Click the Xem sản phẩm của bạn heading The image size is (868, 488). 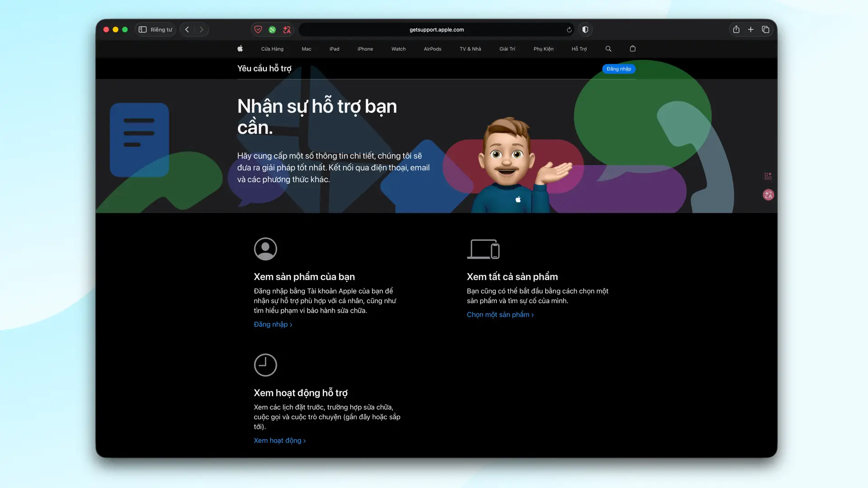coord(304,277)
